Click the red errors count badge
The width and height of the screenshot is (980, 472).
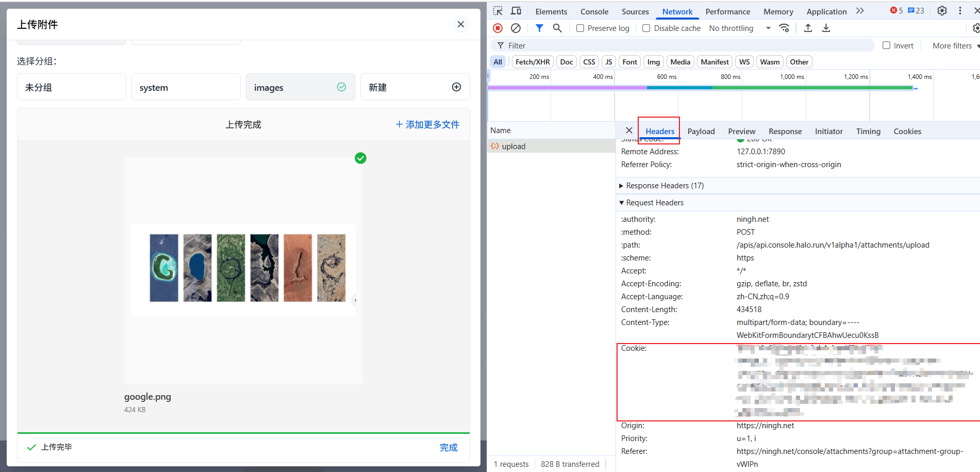[x=896, y=11]
